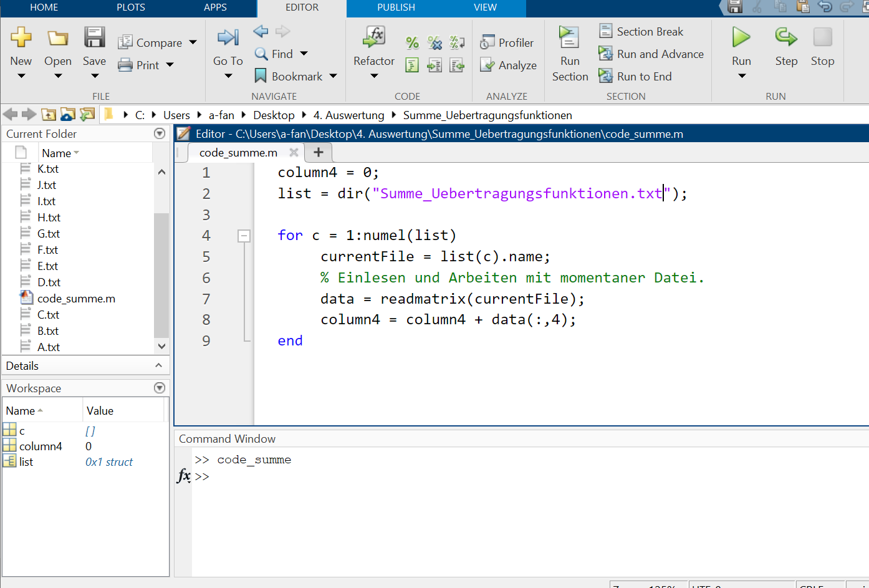Select code_summe.m in Current Folder
The image size is (869, 588).
76,299
